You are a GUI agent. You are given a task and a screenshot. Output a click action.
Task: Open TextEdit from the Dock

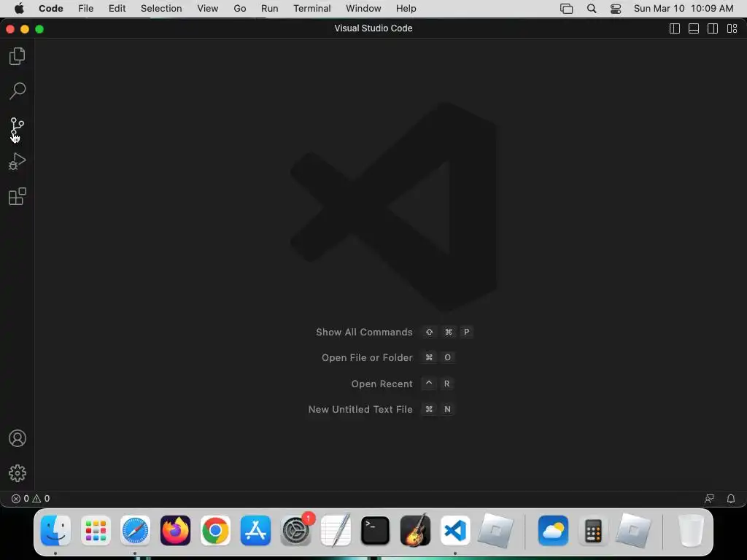[x=336, y=531]
